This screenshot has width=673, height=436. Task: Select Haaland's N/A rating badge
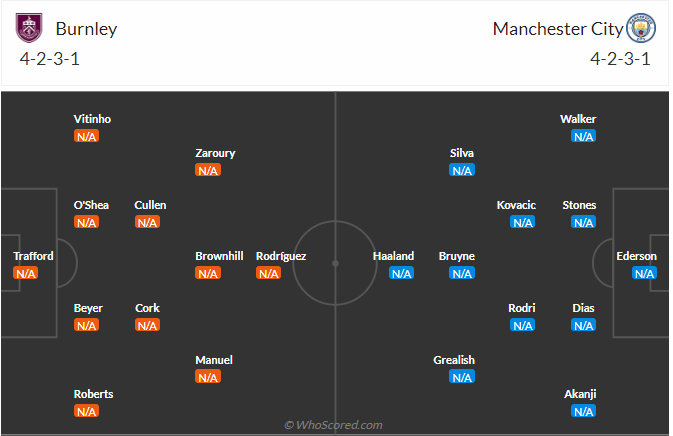(x=401, y=273)
